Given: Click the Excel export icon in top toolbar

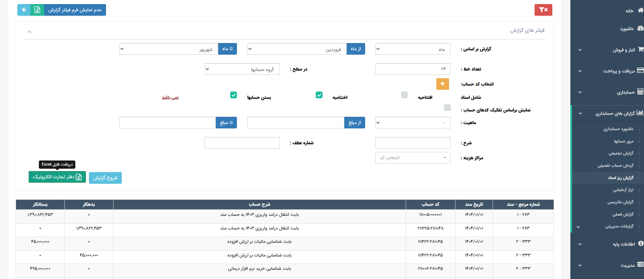Looking at the screenshot, I should [37, 10].
